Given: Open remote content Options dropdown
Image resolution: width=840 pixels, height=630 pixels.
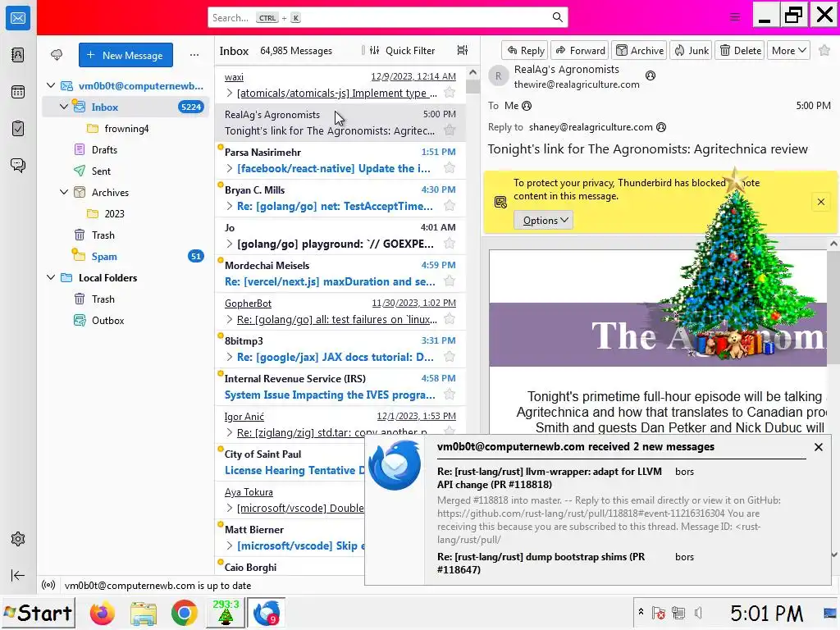Looking at the screenshot, I should [543, 220].
